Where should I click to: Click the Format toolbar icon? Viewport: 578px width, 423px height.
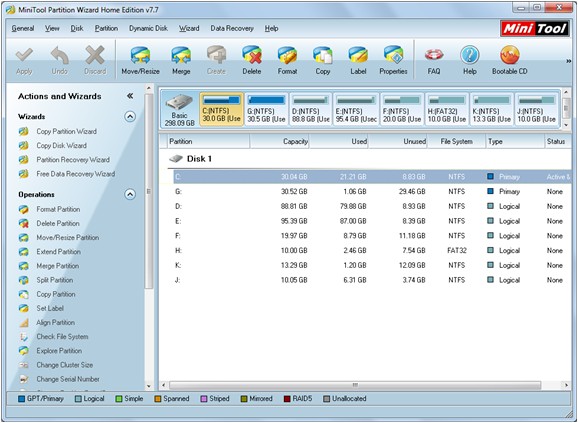coord(287,55)
